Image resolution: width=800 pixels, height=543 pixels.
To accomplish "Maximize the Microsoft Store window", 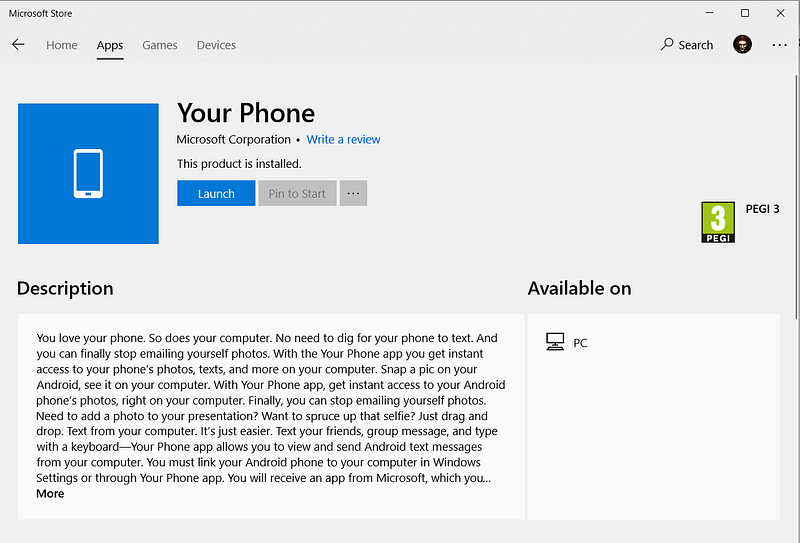I will point(745,13).
